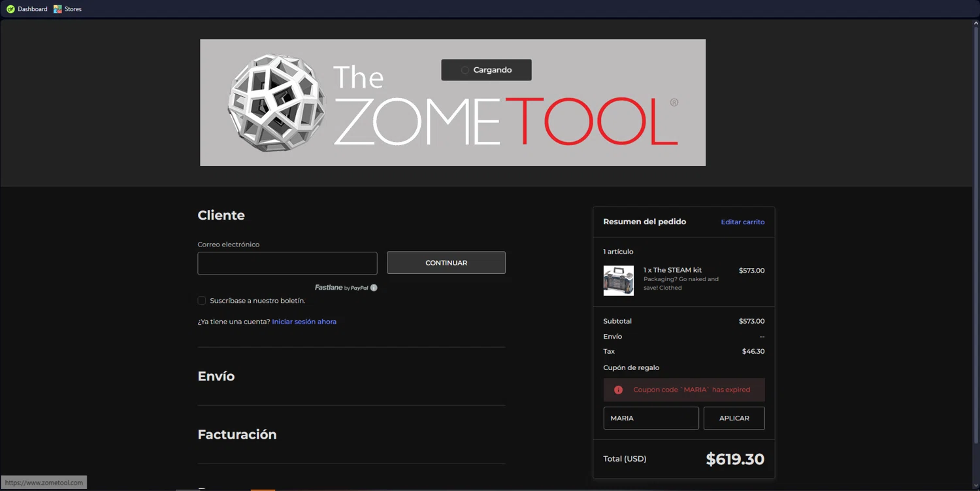Viewport: 980px width, 491px height.
Task: Click the Zometool logo banner
Action: pyautogui.click(x=453, y=103)
